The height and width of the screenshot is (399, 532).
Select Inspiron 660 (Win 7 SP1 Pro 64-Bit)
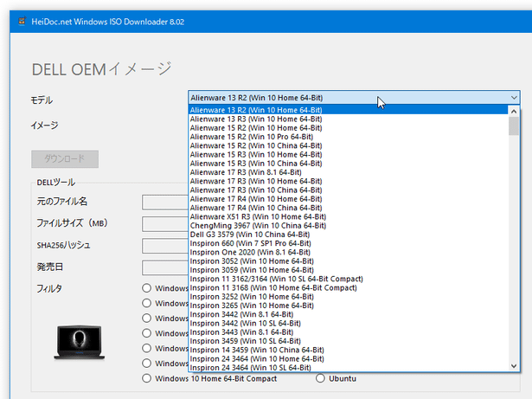(348, 243)
